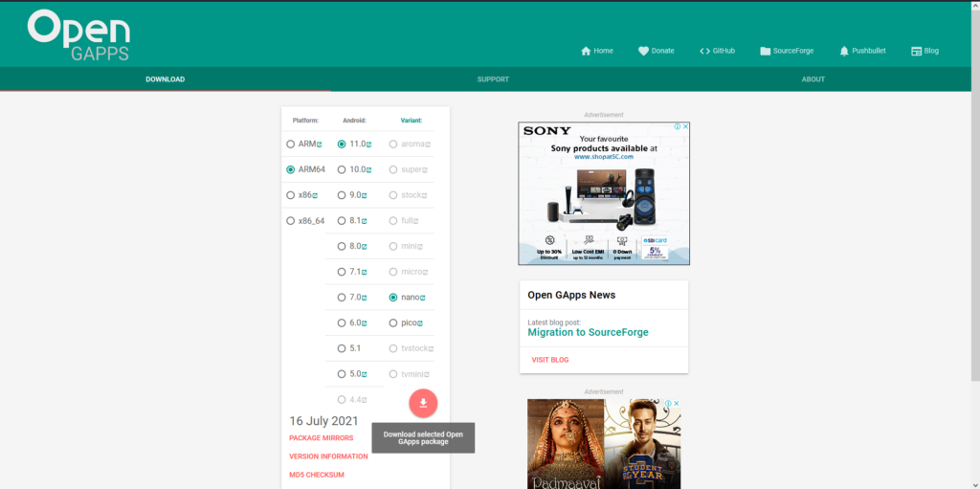Open the GitHub navigation link
Viewport: 980px width, 489px height.
coord(717,52)
